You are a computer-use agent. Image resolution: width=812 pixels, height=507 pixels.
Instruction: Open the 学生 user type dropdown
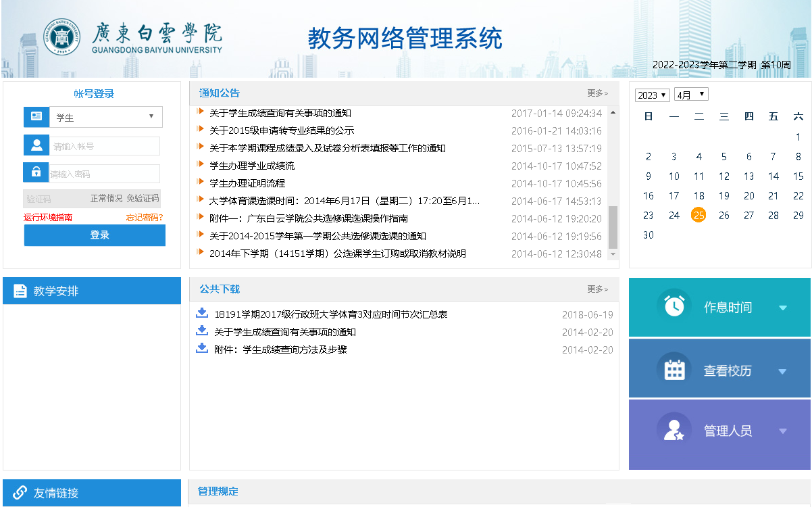[105, 117]
